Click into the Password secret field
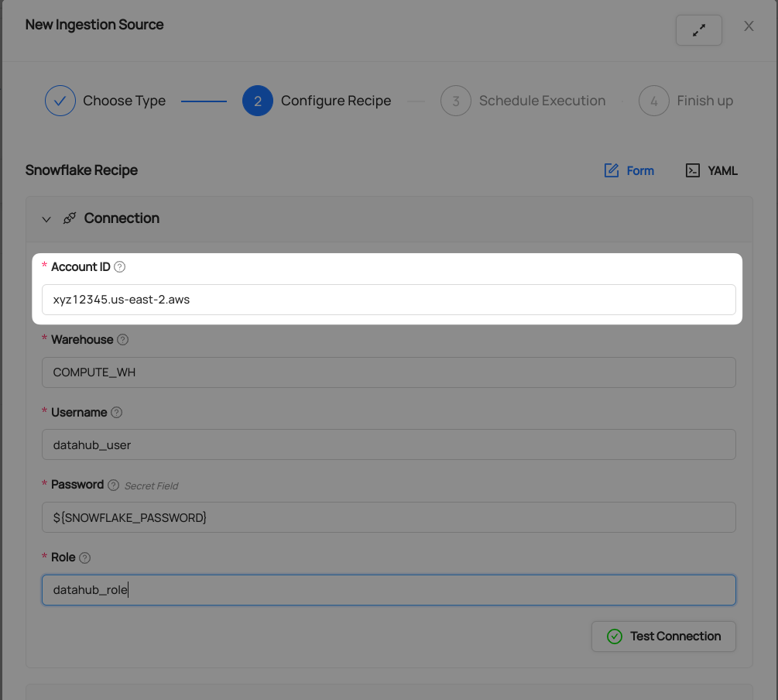The width and height of the screenshot is (778, 700). pos(389,517)
